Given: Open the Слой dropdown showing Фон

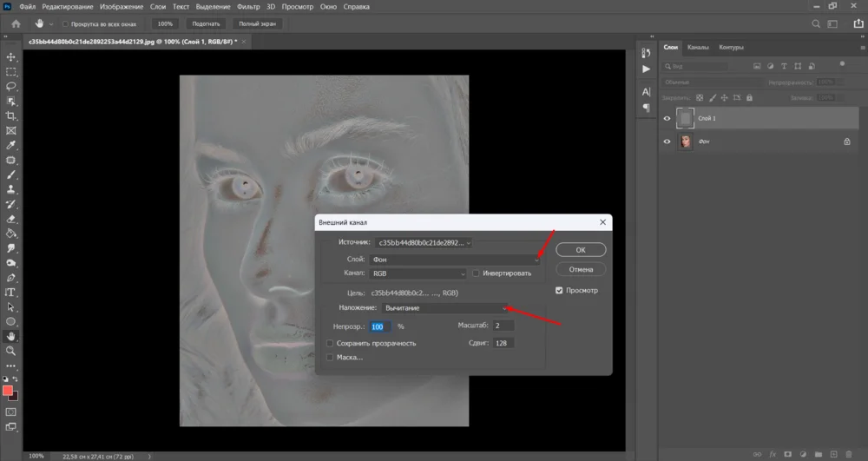Looking at the screenshot, I should click(455, 259).
